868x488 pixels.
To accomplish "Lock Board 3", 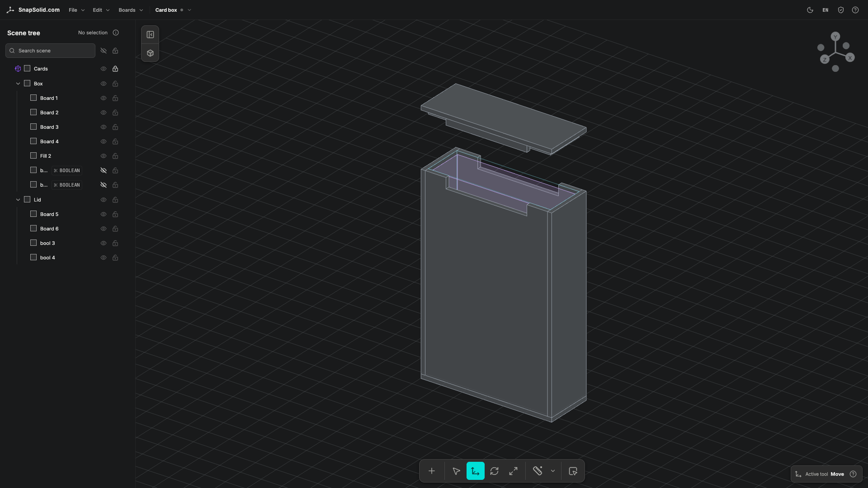I will pyautogui.click(x=115, y=127).
